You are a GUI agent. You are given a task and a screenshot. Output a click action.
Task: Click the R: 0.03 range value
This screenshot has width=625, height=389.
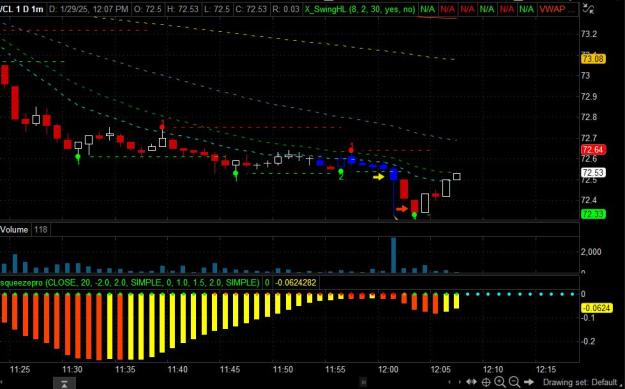(x=285, y=9)
